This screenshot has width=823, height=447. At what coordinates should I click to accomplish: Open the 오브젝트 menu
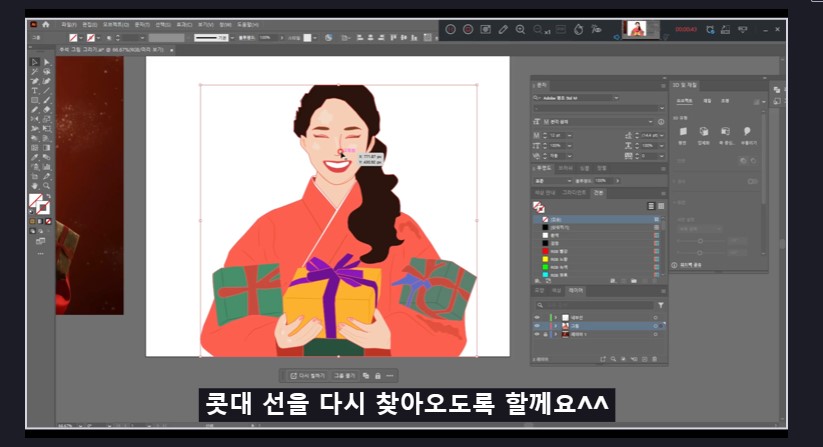point(115,25)
